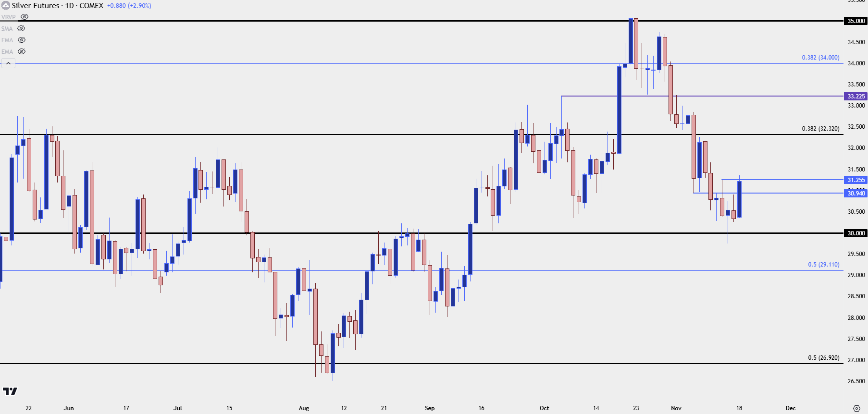Open chart settings gear in bottom-right corner
868x414 pixels.
(856, 408)
